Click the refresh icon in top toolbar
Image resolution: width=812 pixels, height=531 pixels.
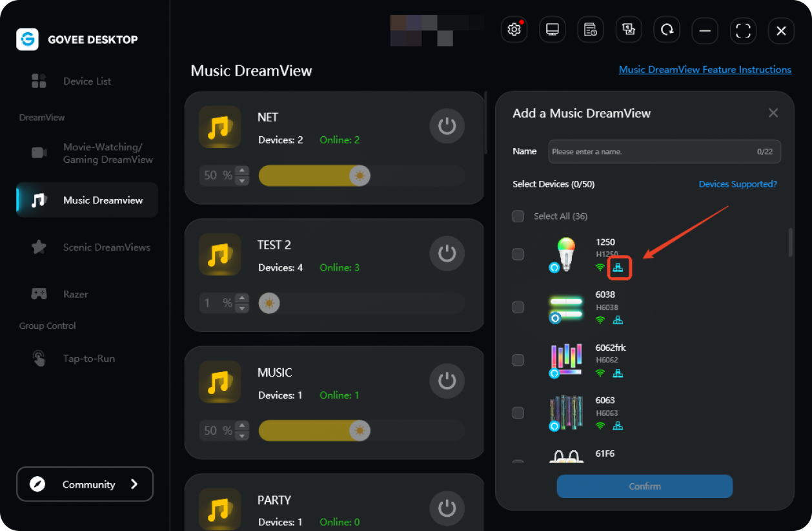(667, 30)
